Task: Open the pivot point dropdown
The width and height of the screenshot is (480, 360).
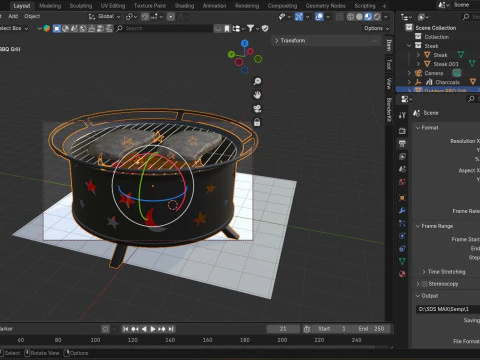Action: [131, 16]
